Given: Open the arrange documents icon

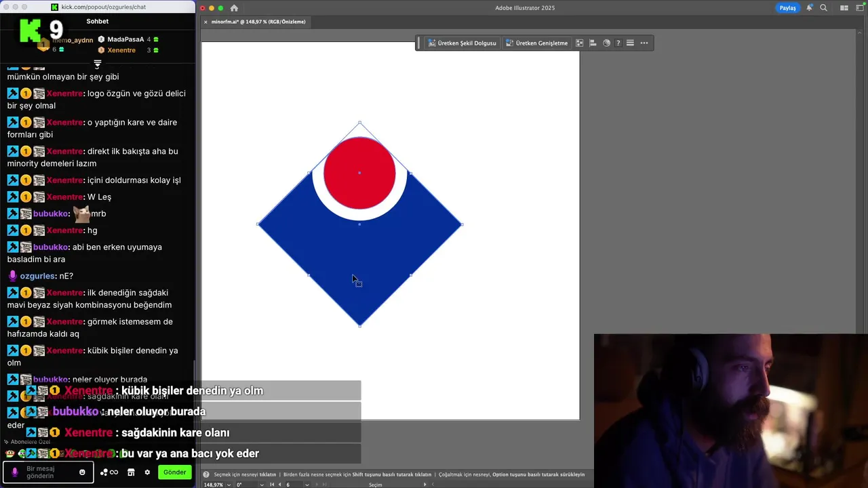Looking at the screenshot, I should pos(844,8).
